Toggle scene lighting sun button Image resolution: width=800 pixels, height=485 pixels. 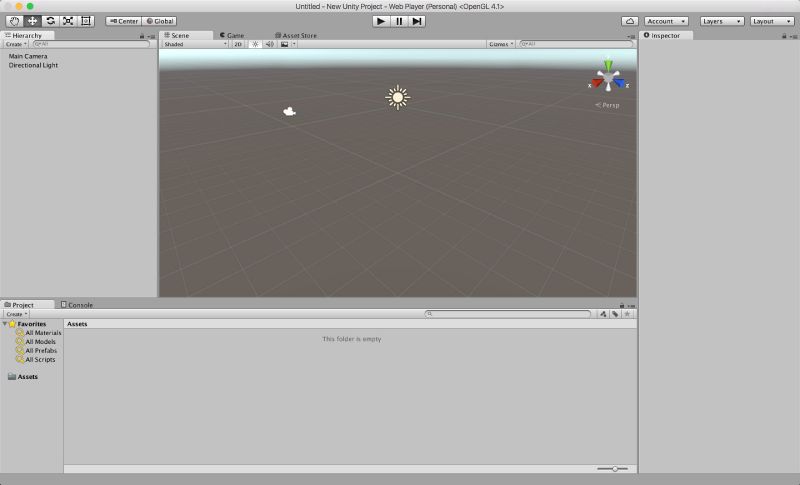tap(256, 44)
